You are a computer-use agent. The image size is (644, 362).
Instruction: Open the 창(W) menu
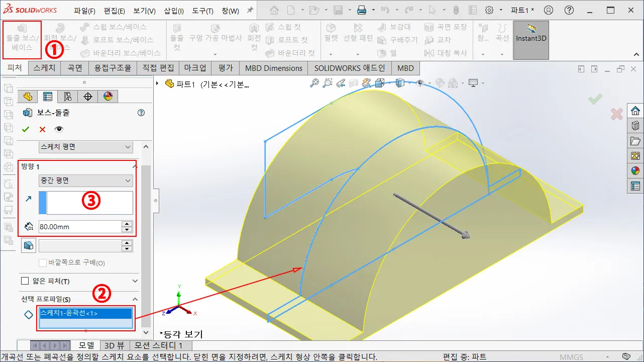point(231,11)
